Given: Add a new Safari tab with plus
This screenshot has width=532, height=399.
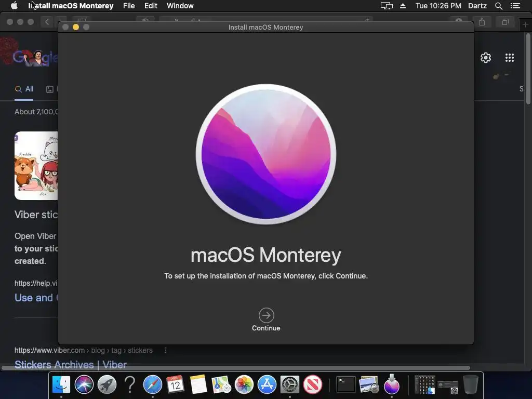Looking at the screenshot, I should (525, 24).
